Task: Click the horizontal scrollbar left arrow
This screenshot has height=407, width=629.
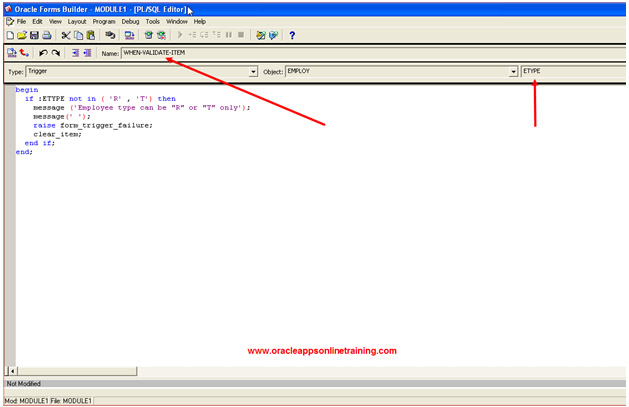Action: 12,371
